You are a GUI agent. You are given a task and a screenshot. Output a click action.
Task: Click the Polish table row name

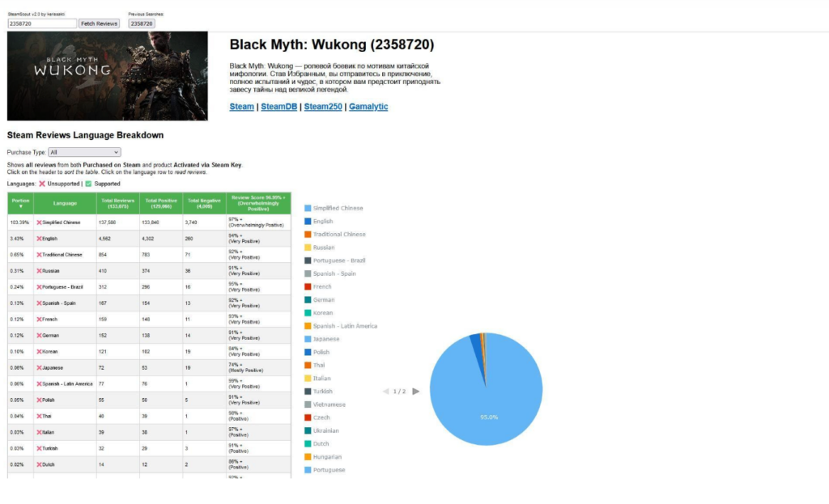(49, 400)
